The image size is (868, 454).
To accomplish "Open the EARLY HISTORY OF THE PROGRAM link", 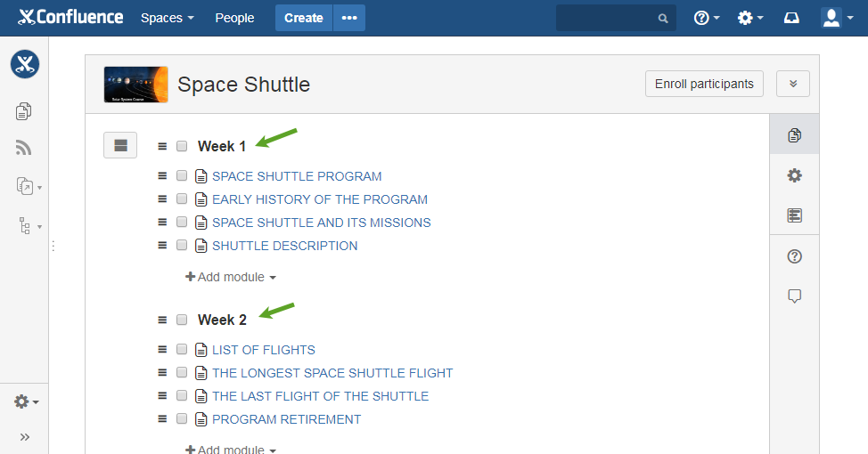I will pyautogui.click(x=320, y=199).
